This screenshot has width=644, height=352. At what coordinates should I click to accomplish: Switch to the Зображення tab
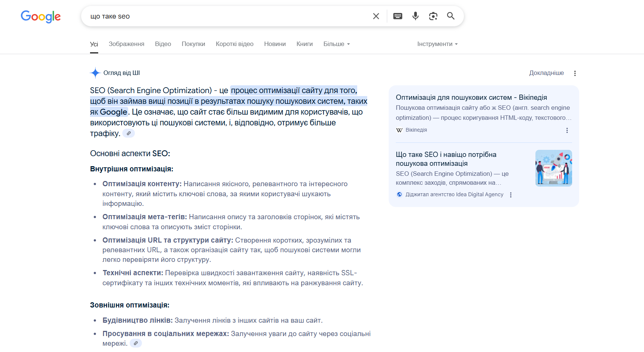click(126, 44)
